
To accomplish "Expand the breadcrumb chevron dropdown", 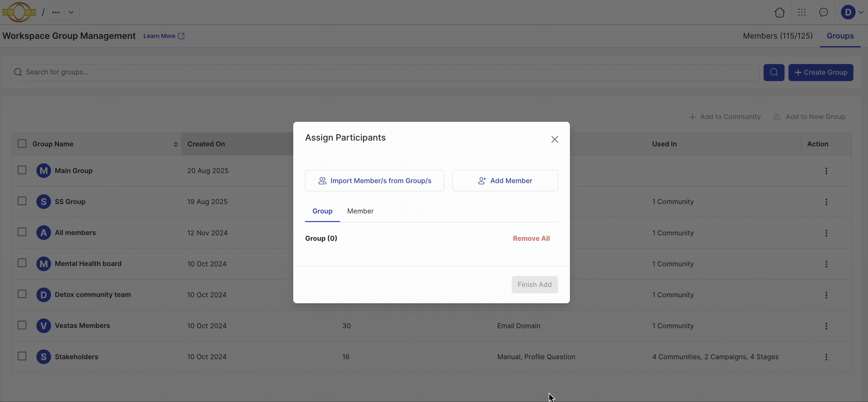I will tap(71, 12).
